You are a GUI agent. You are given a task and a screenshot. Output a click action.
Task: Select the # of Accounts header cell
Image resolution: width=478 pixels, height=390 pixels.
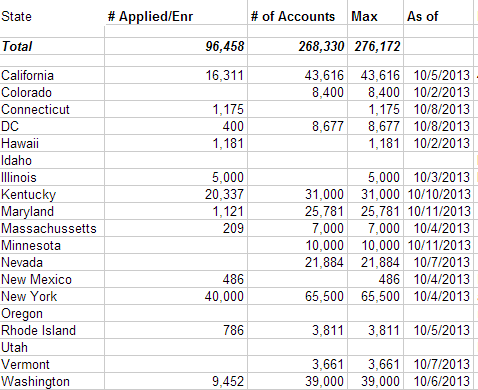click(298, 16)
